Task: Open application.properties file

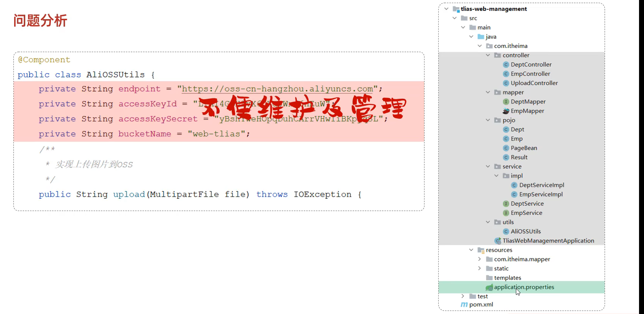Action: point(524,287)
